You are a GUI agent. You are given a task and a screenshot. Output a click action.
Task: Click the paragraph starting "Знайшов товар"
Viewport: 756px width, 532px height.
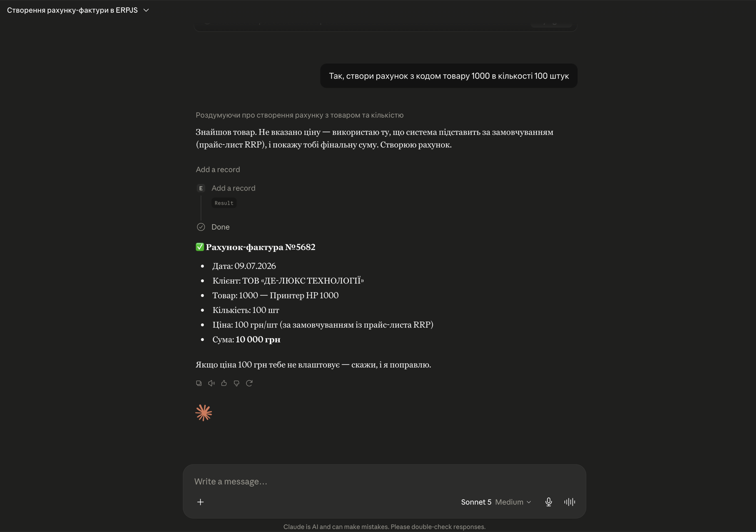click(x=375, y=138)
